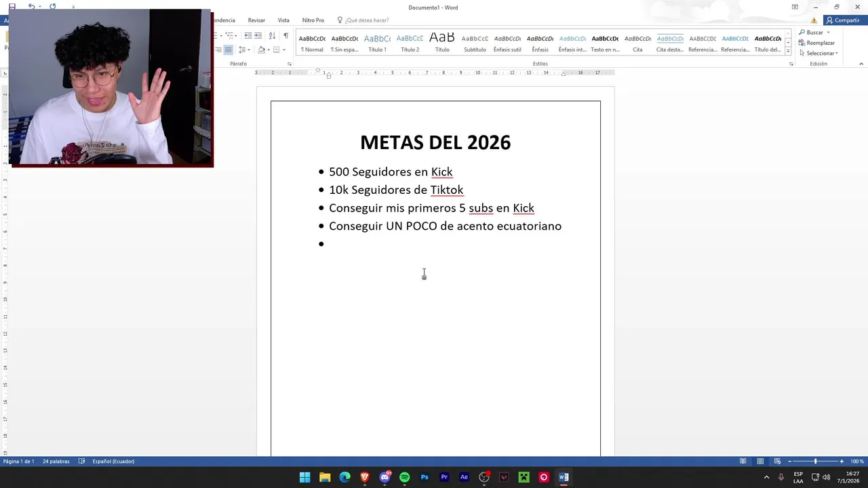The image size is (868, 488).
Task: Click ribbon display options icon
Action: pos(795,7)
